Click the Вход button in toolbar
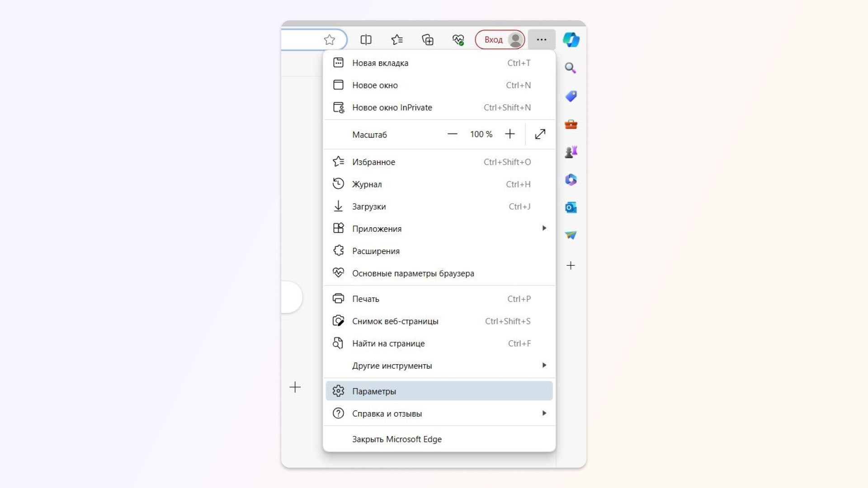The width and height of the screenshot is (868, 488). [x=500, y=39]
